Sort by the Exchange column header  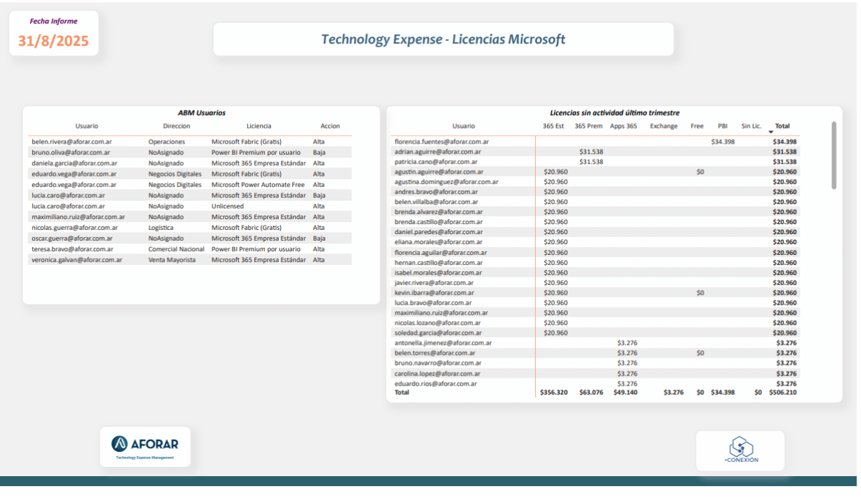point(664,126)
